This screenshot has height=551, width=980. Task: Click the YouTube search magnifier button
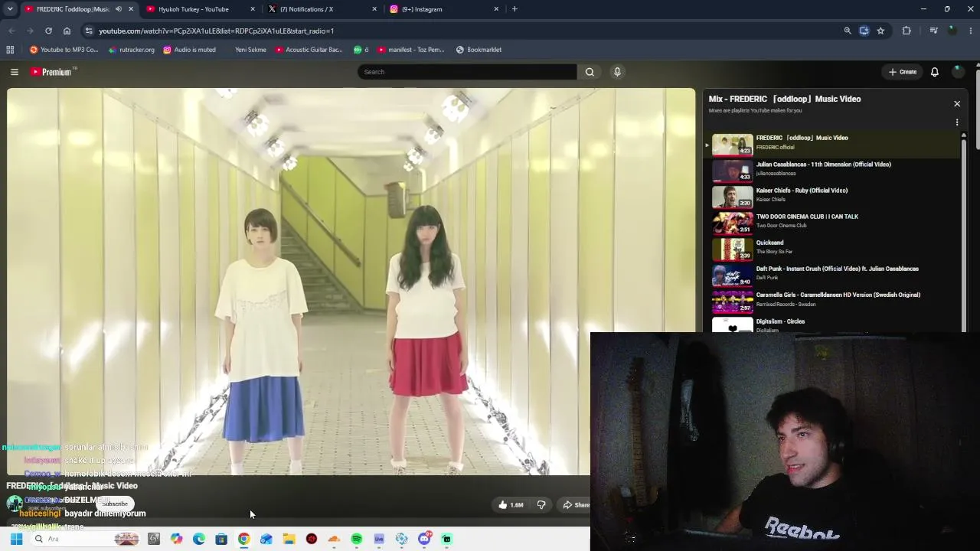pyautogui.click(x=590, y=72)
